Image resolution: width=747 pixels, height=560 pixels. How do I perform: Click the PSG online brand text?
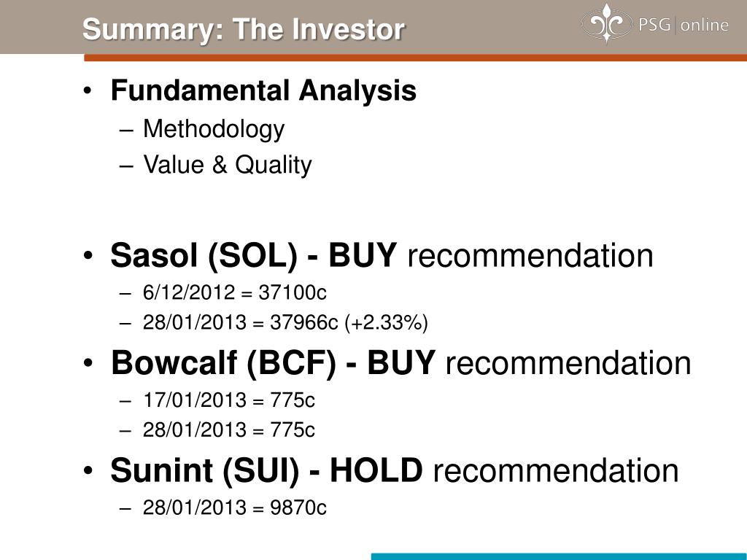pos(683,24)
